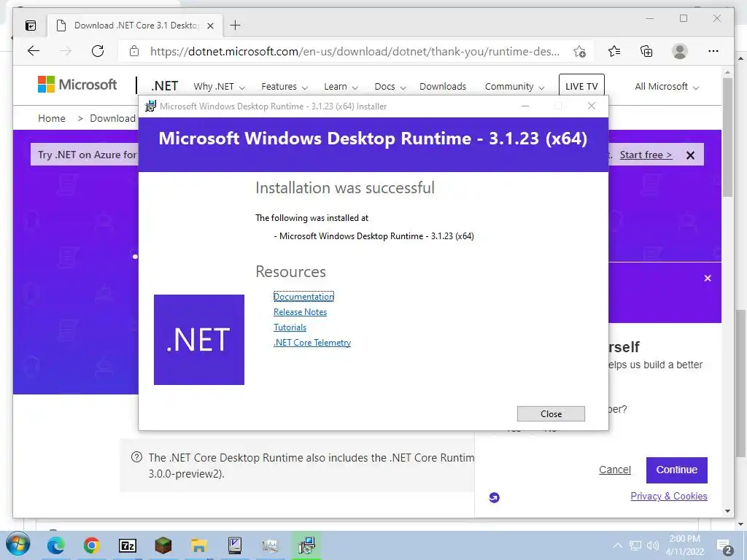
Task: Open the Windows Start button
Action: [18, 544]
